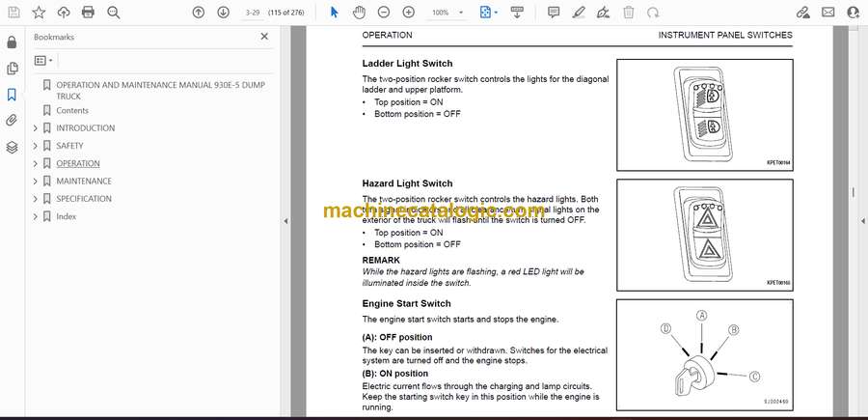Select the INTRODUCTION bookmark

point(86,128)
